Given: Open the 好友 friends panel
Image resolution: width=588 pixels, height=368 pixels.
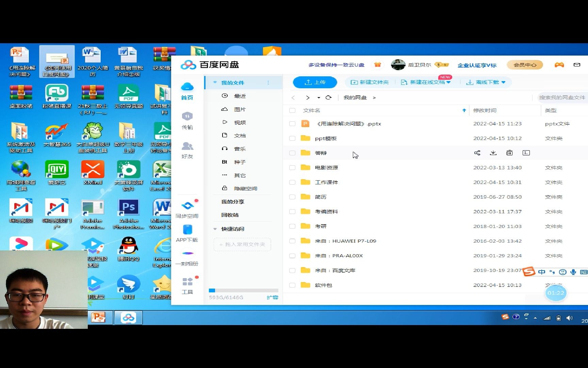Looking at the screenshot, I should pyautogui.click(x=187, y=150).
